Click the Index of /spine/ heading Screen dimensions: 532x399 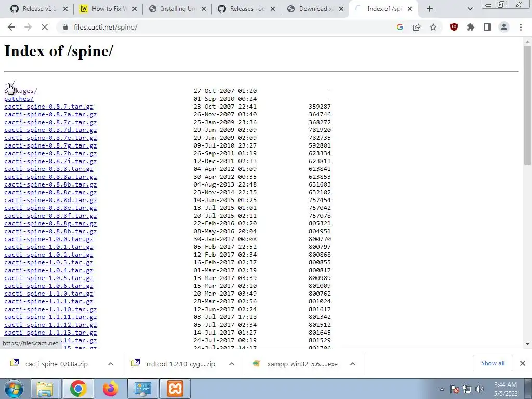[x=58, y=51]
